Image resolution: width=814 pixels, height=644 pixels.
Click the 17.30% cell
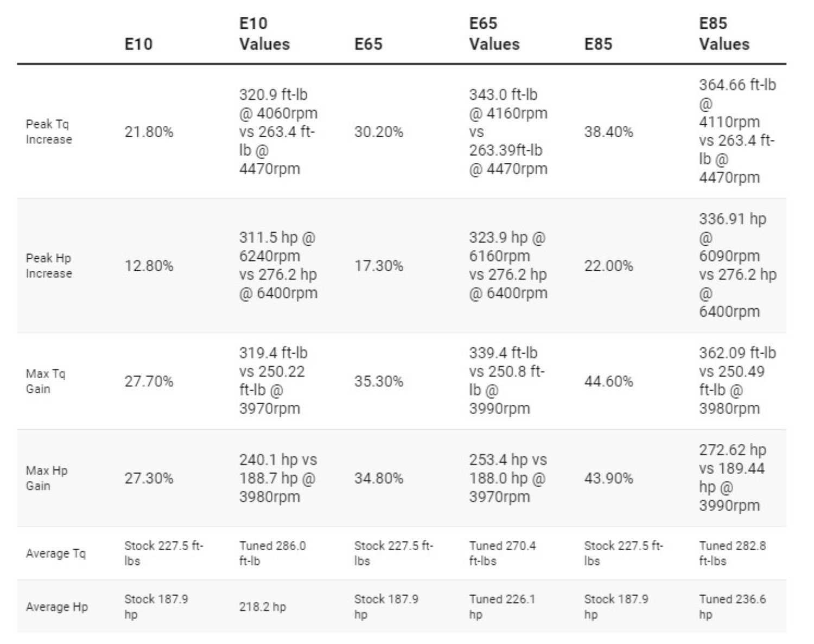[379, 266]
